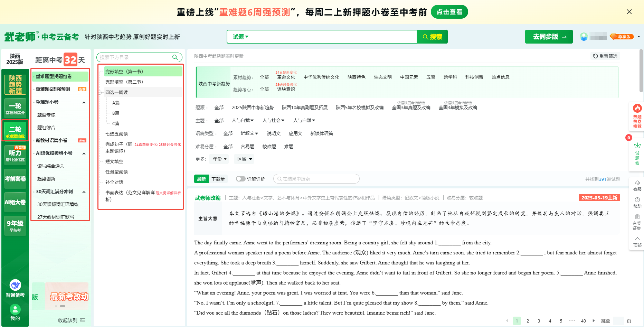Open the 人与自然 theme dropdown
The image size is (644, 327).
click(304, 120)
